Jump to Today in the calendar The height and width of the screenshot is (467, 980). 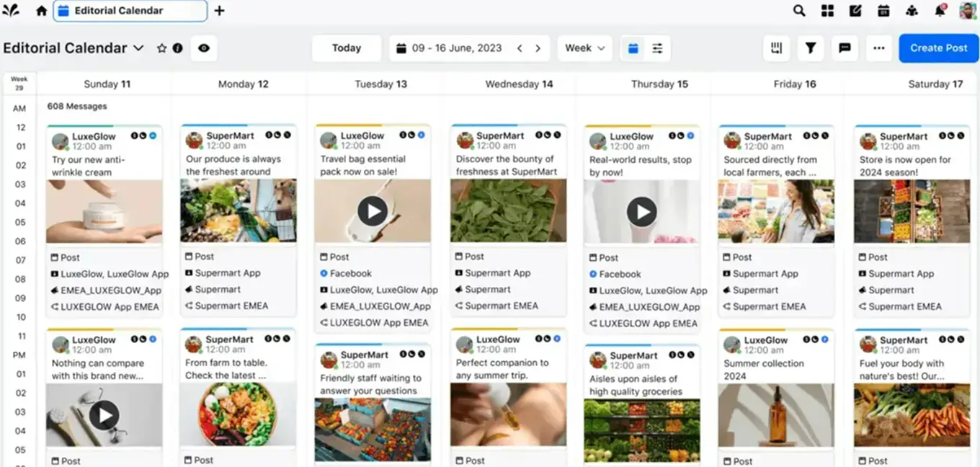coord(346,48)
